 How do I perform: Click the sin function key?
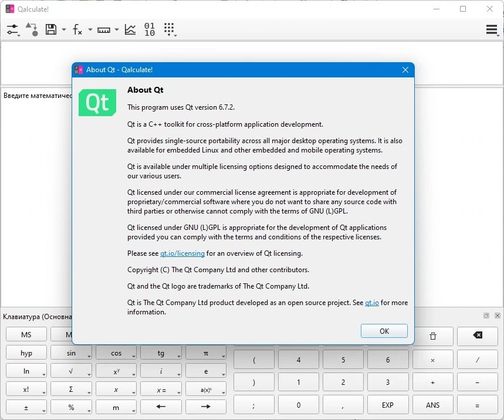pyautogui.click(x=71, y=353)
